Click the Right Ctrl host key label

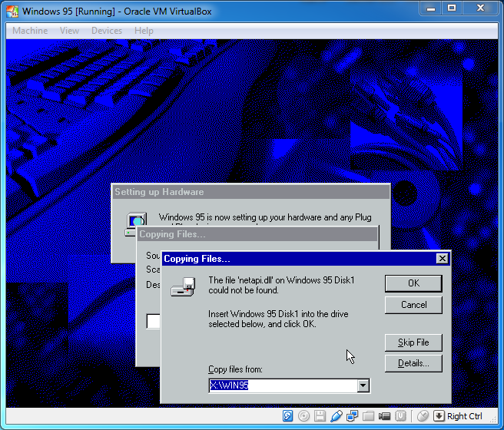[x=465, y=416]
